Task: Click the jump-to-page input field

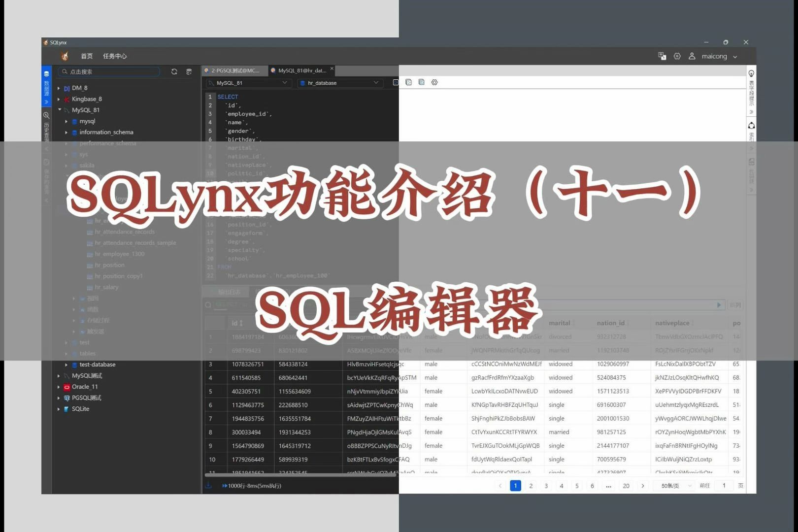Action: pyautogui.click(x=724, y=486)
